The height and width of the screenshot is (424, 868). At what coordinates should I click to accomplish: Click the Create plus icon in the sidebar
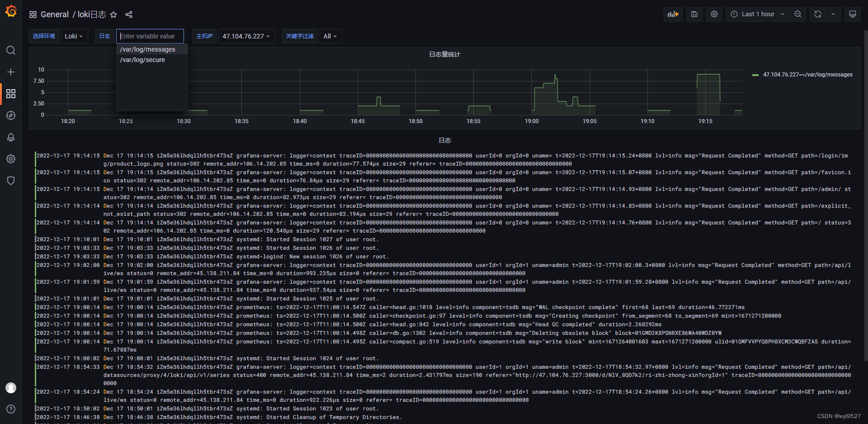[11, 72]
